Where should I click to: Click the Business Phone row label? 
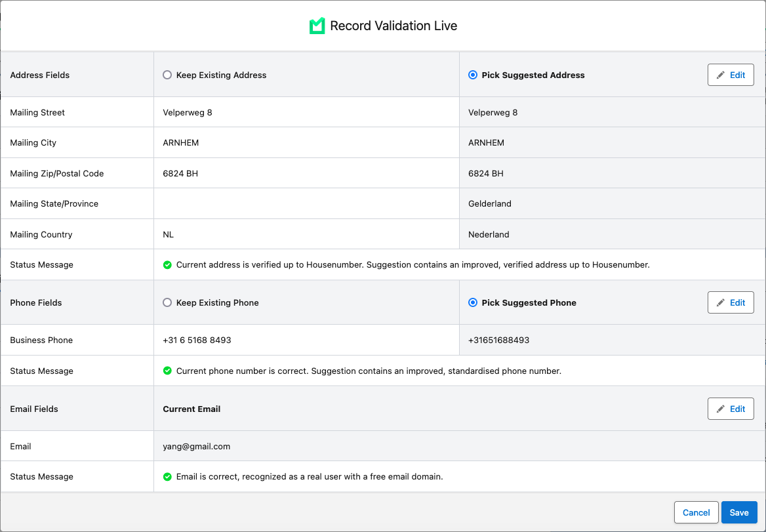coord(41,340)
